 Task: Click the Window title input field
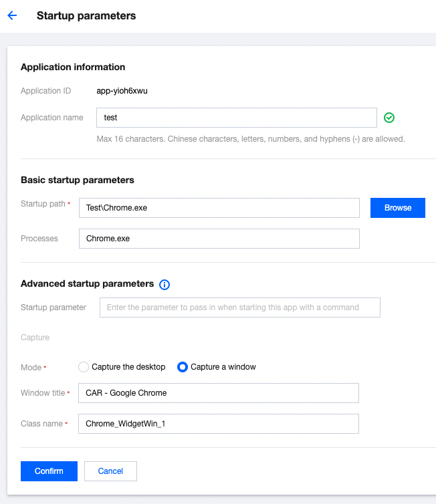tap(219, 393)
